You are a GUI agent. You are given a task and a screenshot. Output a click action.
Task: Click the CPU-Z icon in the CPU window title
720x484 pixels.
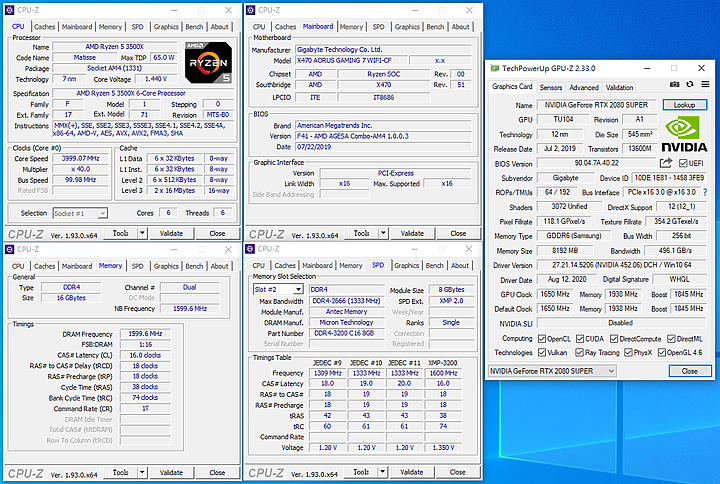point(10,10)
